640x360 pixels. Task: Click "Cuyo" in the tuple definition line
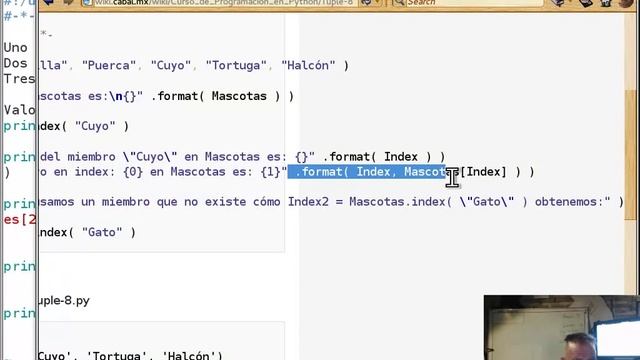point(171,66)
